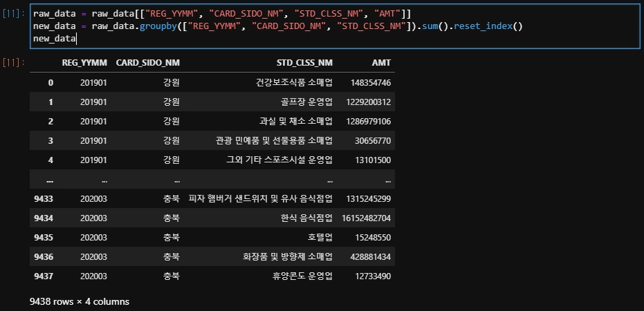Viewport: 644px width, 311px height.
Task: Select row index 1 in output table
Action: point(50,102)
